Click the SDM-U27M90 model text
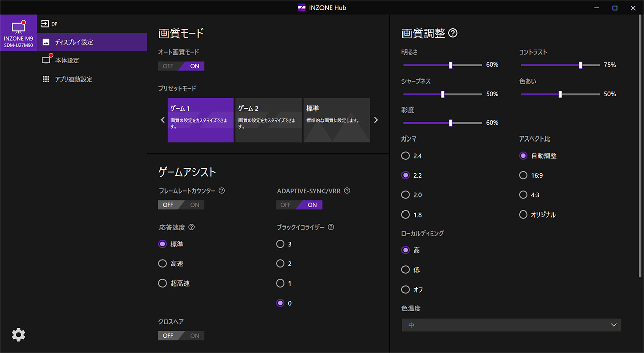The height and width of the screenshot is (353, 644). [x=18, y=45]
